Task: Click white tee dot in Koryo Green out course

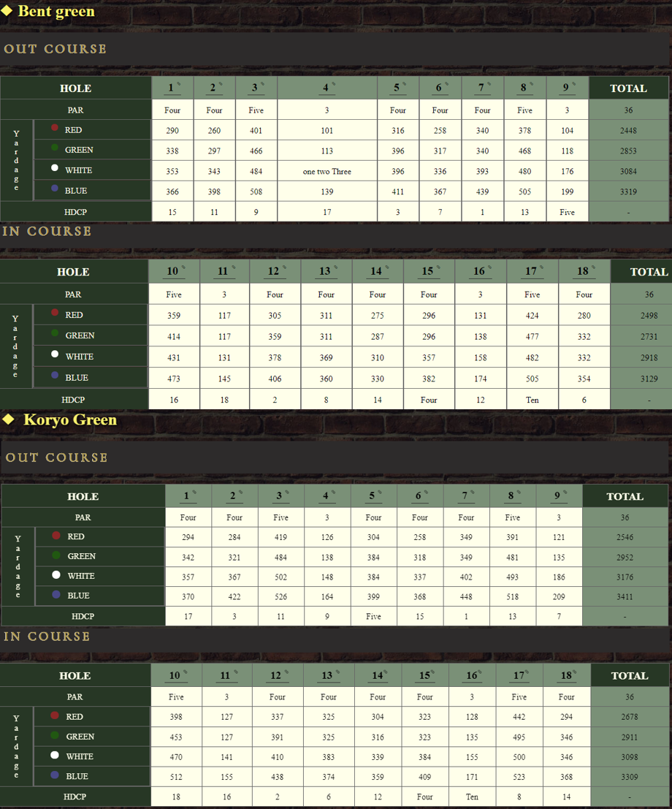Action: [x=56, y=574]
